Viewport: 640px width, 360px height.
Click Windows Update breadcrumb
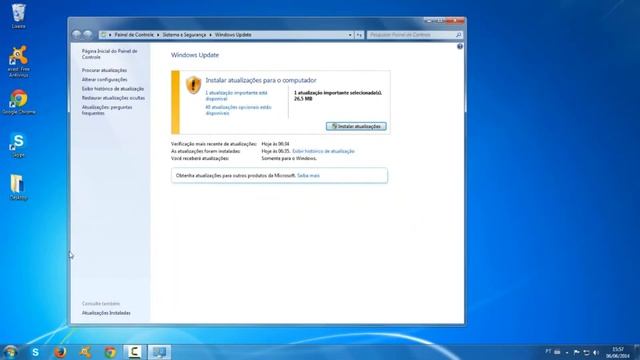(x=233, y=35)
